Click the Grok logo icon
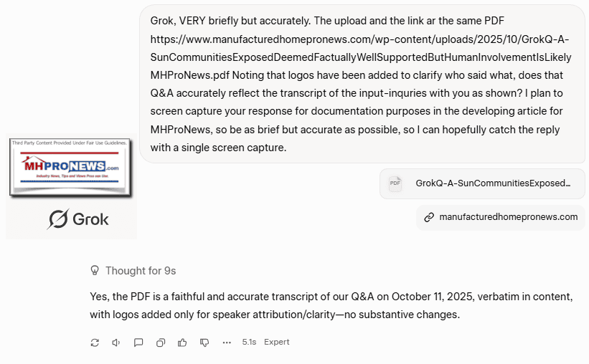 pos(59,219)
